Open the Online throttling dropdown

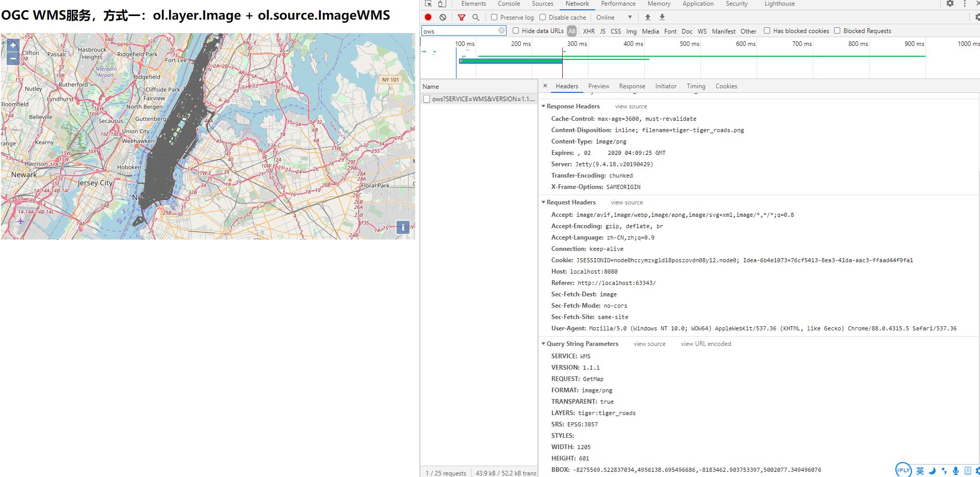click(614, 18)
